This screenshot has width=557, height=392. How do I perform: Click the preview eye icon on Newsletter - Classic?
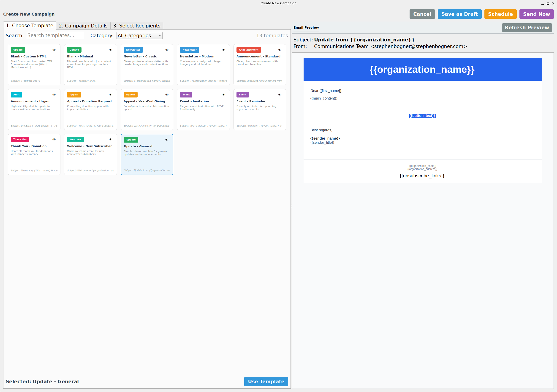[x=167, y=50]
